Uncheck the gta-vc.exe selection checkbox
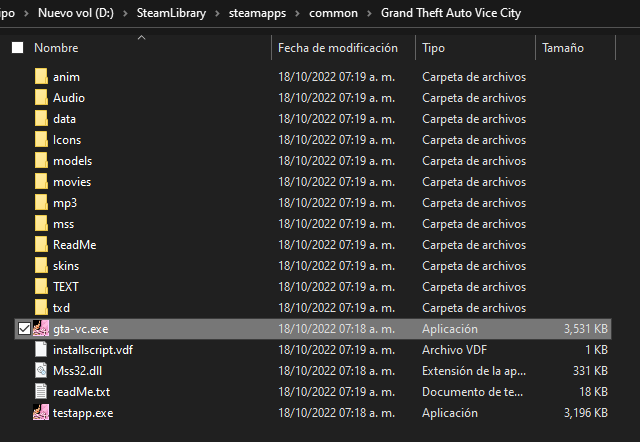The width and height of the screenshot is (640, 442). tap(24, 329)
